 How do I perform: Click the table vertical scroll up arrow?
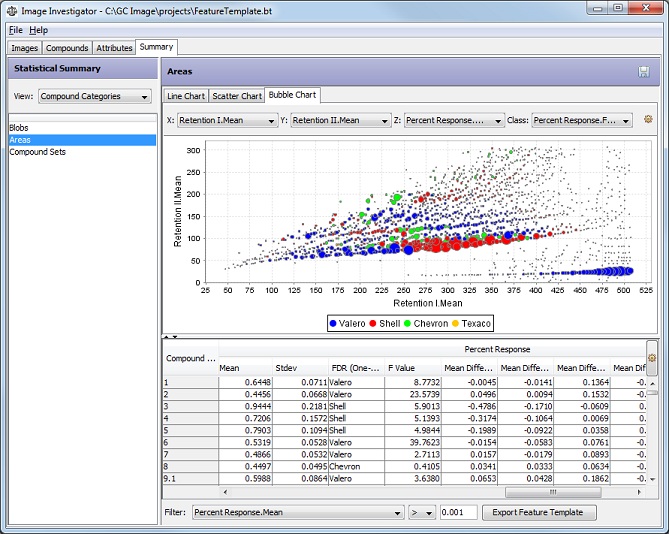[x=652, y=383]
